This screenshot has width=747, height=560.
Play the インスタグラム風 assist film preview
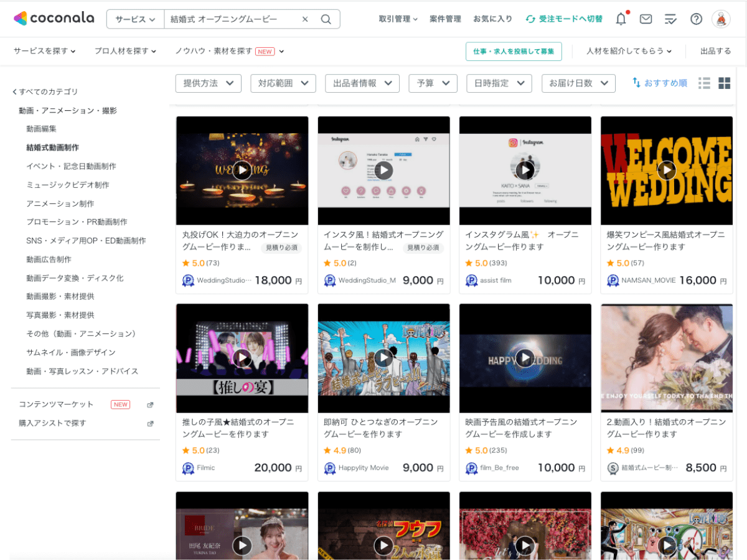(525, 170)
